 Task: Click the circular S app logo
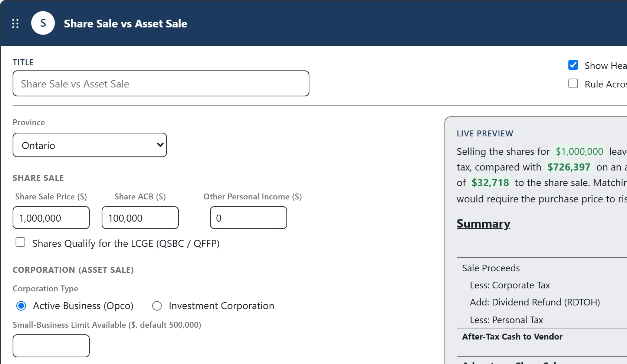[x=43, y=23]
